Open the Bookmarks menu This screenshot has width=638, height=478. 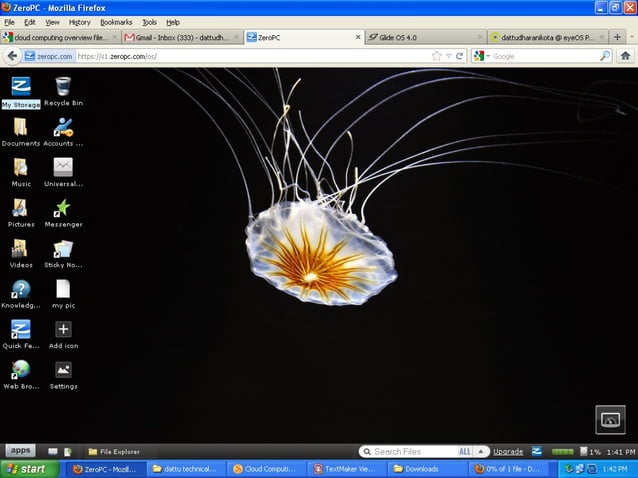(116, 22)
